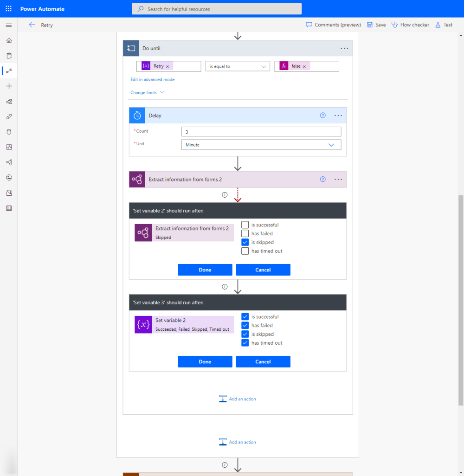Run the Flow checker
Viewport: 464px width, 476px height.
coord(410,25)
